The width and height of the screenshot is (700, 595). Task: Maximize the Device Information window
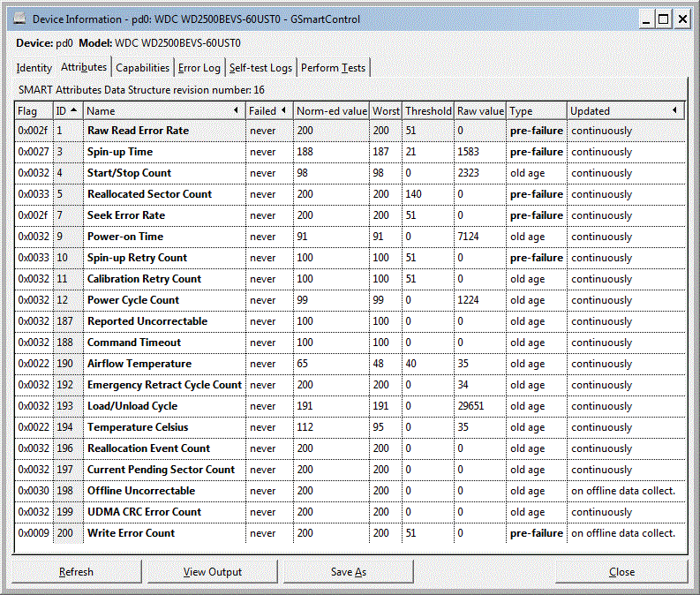664,19
